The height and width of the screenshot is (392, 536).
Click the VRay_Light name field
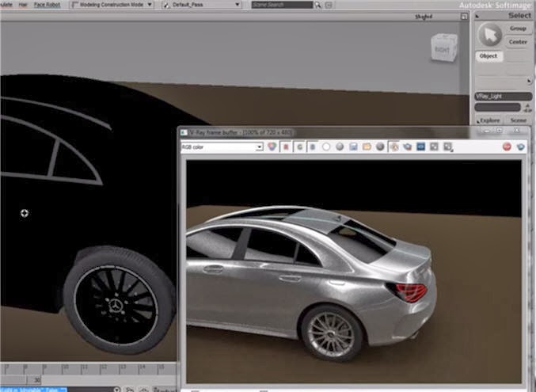point(503,97)
